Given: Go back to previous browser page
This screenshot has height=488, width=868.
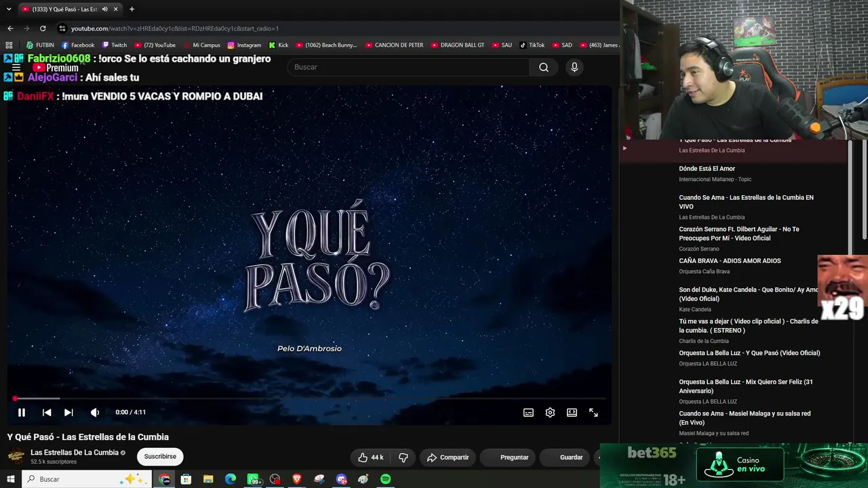Looking at the screenshot, I should coord(10,28).
